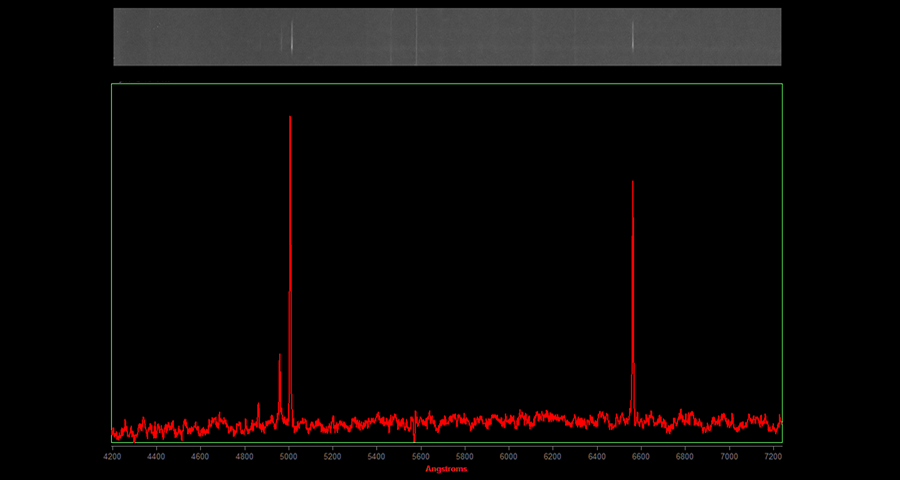Click the left bright line in spectrum strip
This screenshot has height=480, width=900.
tap(291, 37)
